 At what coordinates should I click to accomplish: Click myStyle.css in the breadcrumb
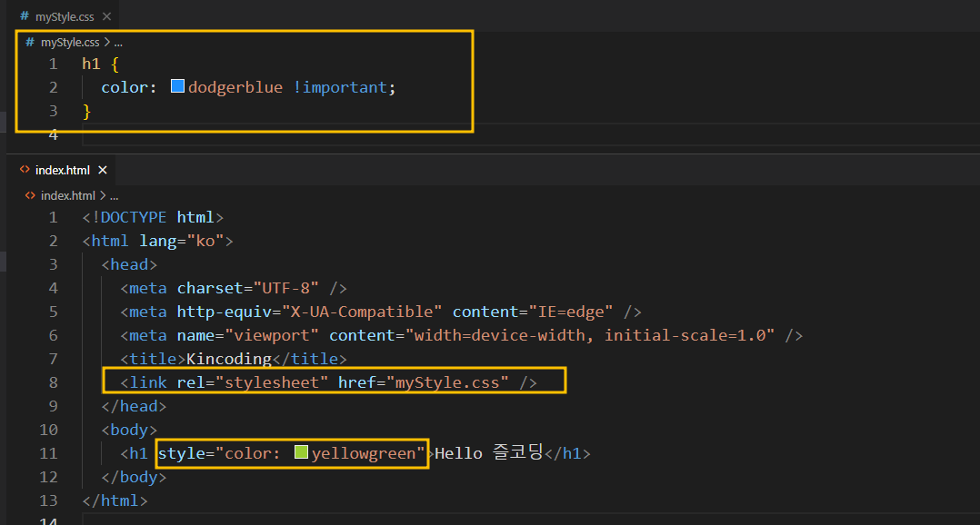70,43
